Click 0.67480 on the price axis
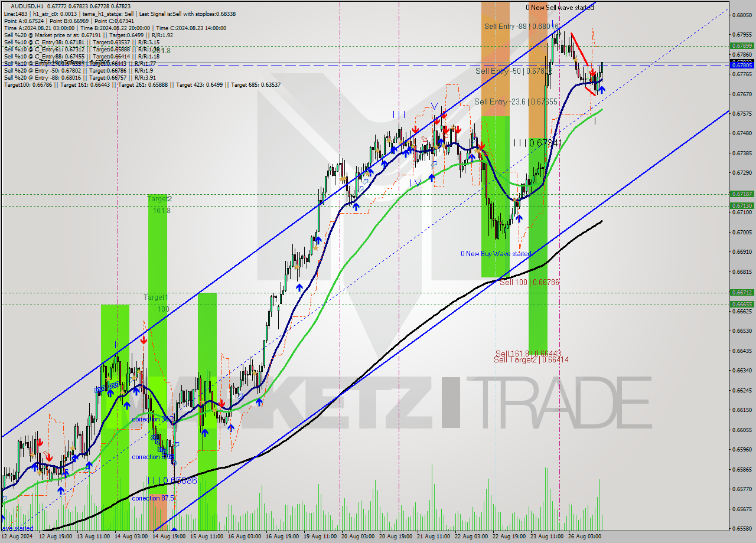The image size is (756, 543). pos(742,133)
